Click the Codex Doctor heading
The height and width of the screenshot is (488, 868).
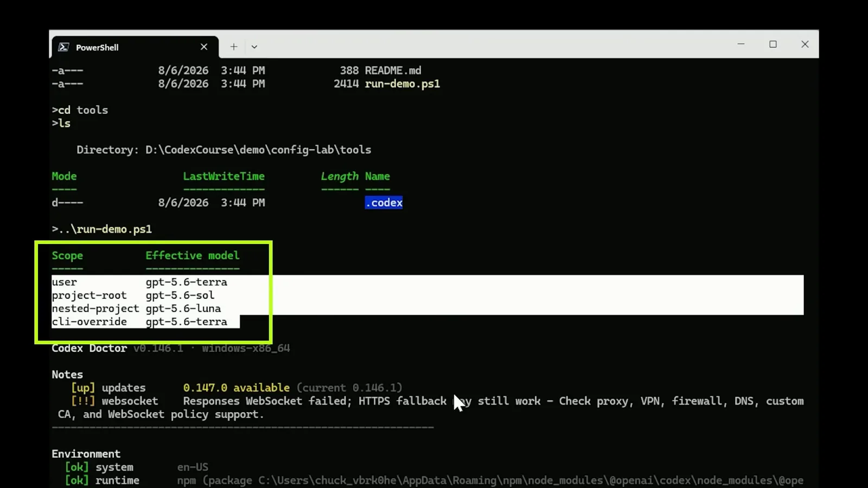pos(89,348)
